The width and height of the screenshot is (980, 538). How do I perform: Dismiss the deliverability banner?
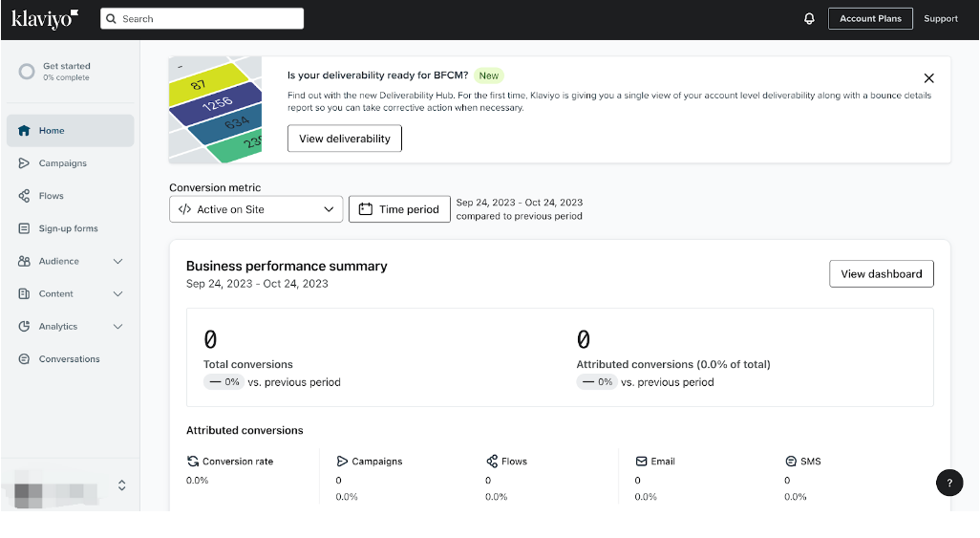[x=928, y=78]
